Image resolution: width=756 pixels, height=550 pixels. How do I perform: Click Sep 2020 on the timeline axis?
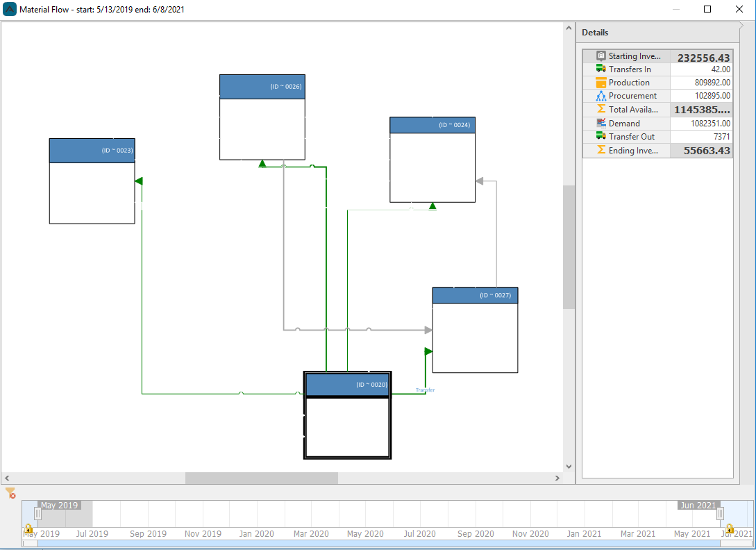pos(476,533)
